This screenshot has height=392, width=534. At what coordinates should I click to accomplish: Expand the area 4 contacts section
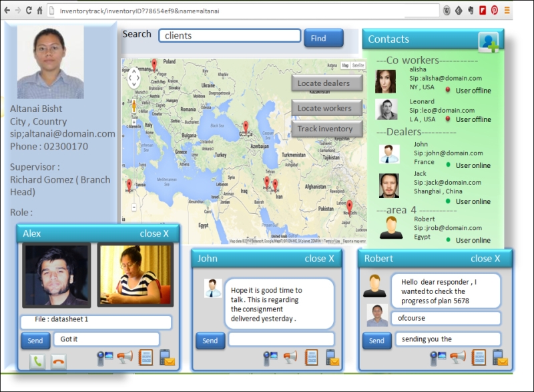pyautogui.click(x=400, y=209)
